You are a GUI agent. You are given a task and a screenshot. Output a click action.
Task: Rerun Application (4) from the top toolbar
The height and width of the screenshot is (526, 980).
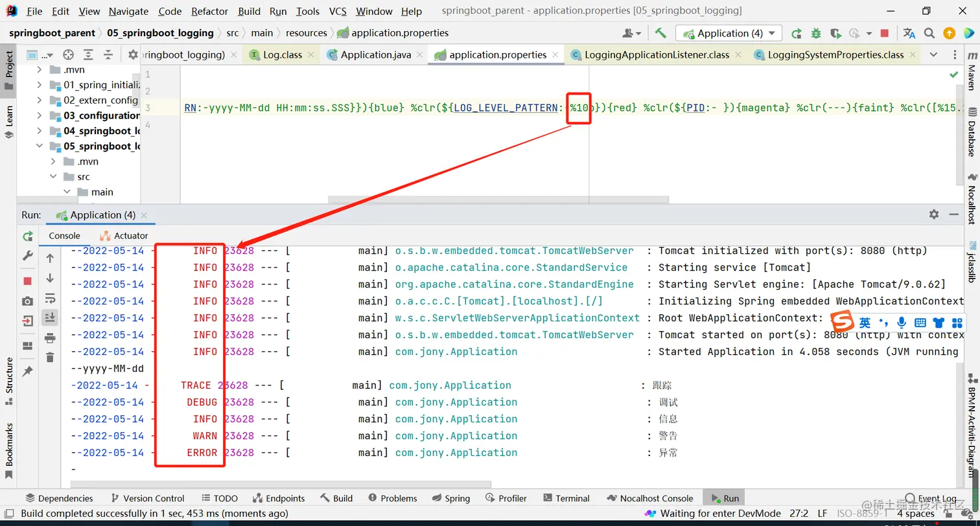pyautogui.click(x=797, y=33)
